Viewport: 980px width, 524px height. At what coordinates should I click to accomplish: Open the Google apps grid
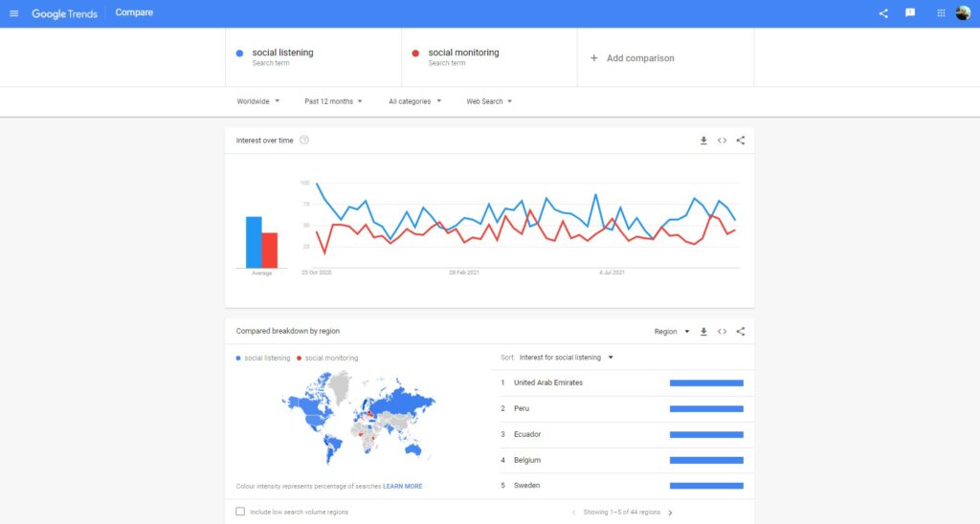(940, 13)
